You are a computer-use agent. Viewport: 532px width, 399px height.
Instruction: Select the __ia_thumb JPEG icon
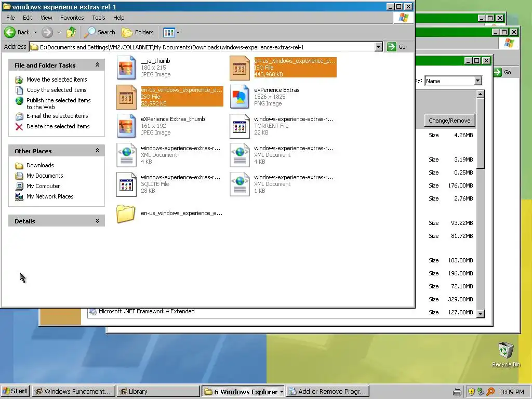[126, 68]
